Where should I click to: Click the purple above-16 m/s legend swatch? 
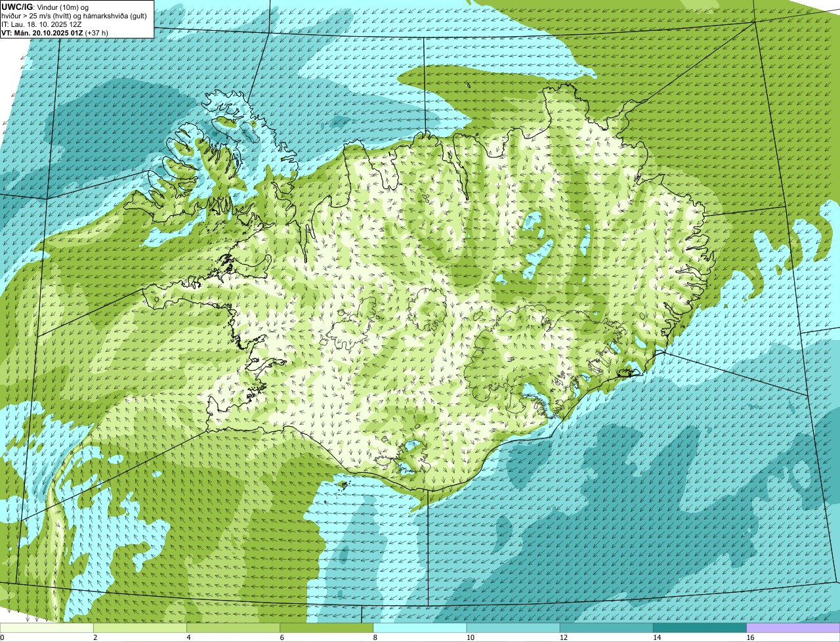point(793,628)
